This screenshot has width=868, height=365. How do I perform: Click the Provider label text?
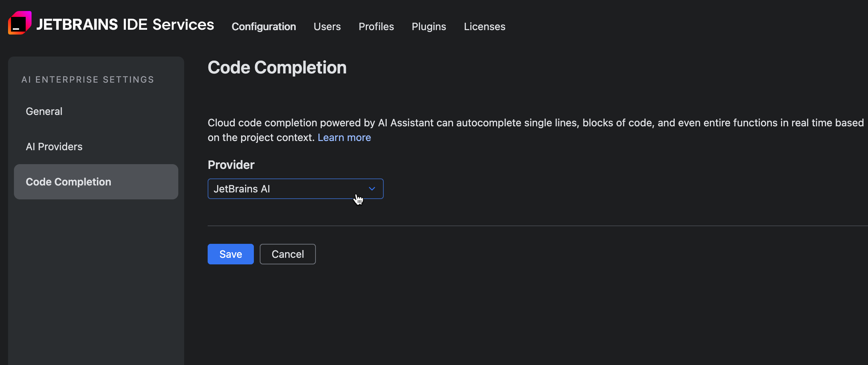coord(231,165)
